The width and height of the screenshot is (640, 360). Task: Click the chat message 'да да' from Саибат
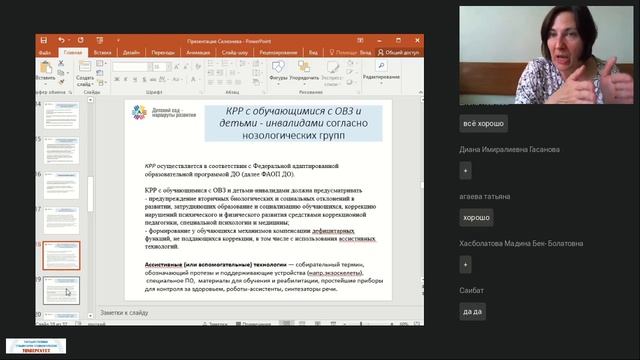coord(473,311)
